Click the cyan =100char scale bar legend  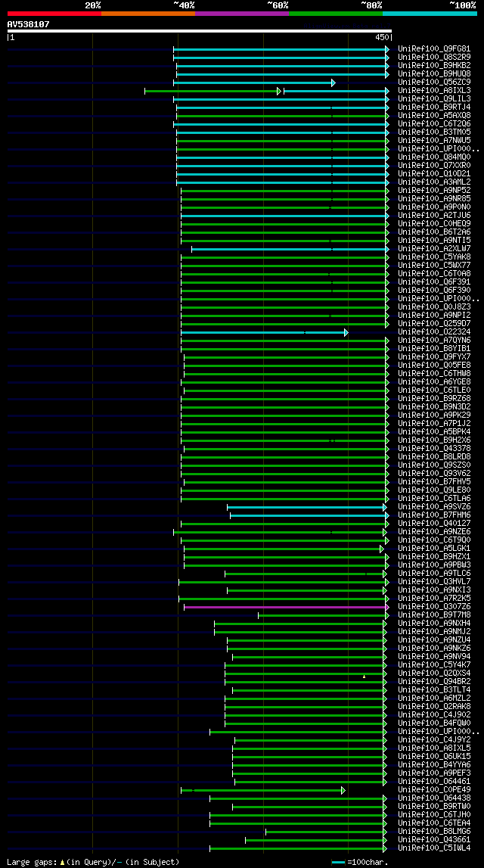coord(339,863)
